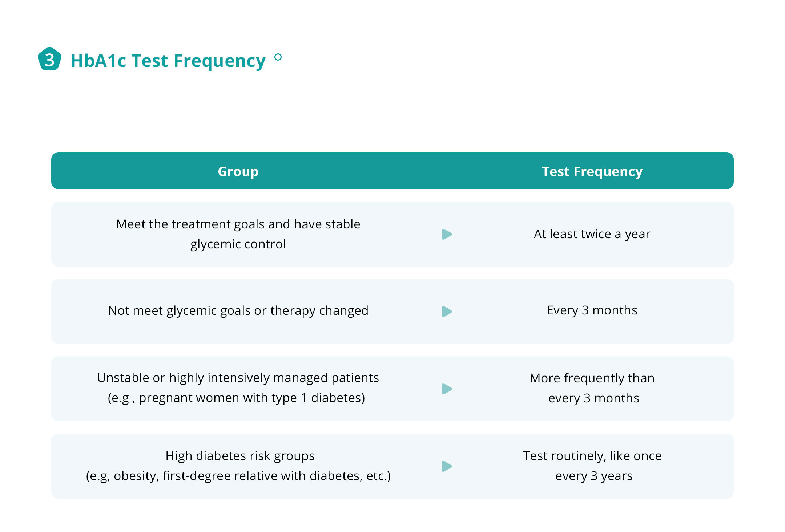Click the obesity, first-degree relative example line
Screen dimensions: 785x532
coord(238,476)
